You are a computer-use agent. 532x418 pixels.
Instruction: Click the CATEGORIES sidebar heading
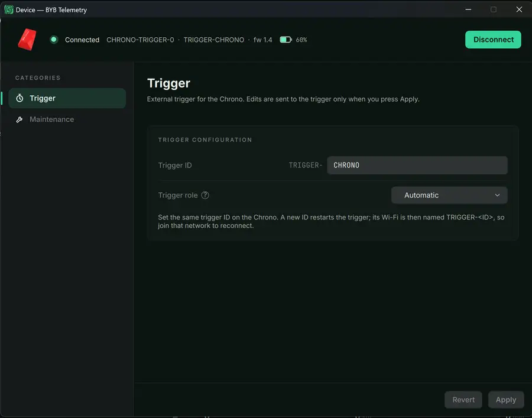[x=38, y=77]
